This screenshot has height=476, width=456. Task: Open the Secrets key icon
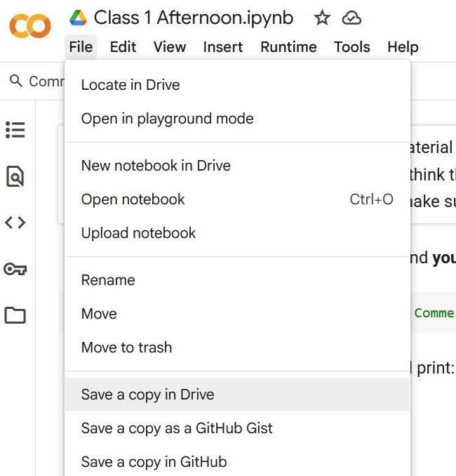tap(15, 269)
